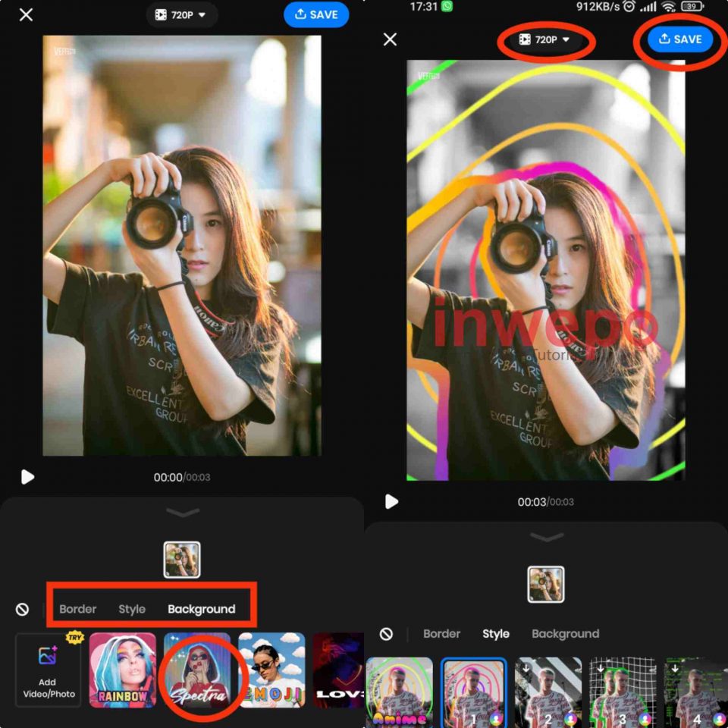Play the styled preview on the right screen
This screenshot has height=728, width=728.
pos(391,502)
